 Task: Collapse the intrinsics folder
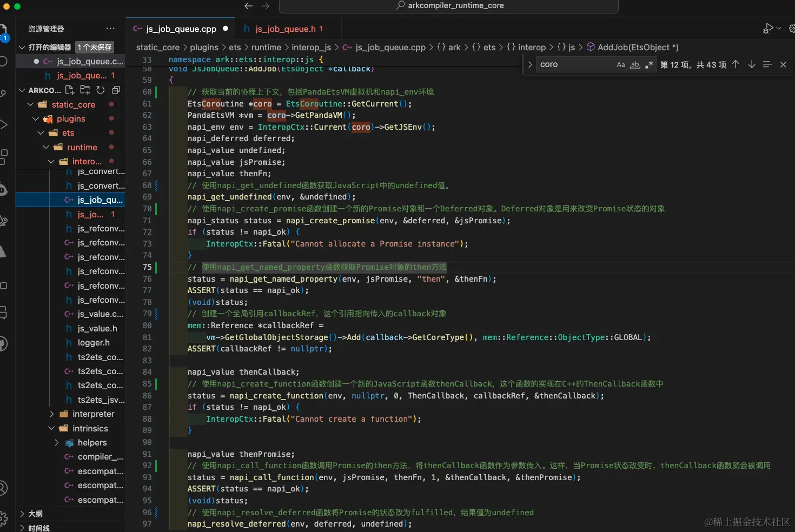tap(90, 428)
